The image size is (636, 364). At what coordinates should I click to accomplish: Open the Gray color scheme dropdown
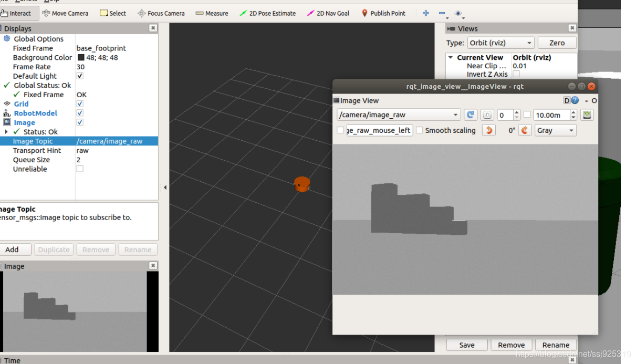(555, 130)
